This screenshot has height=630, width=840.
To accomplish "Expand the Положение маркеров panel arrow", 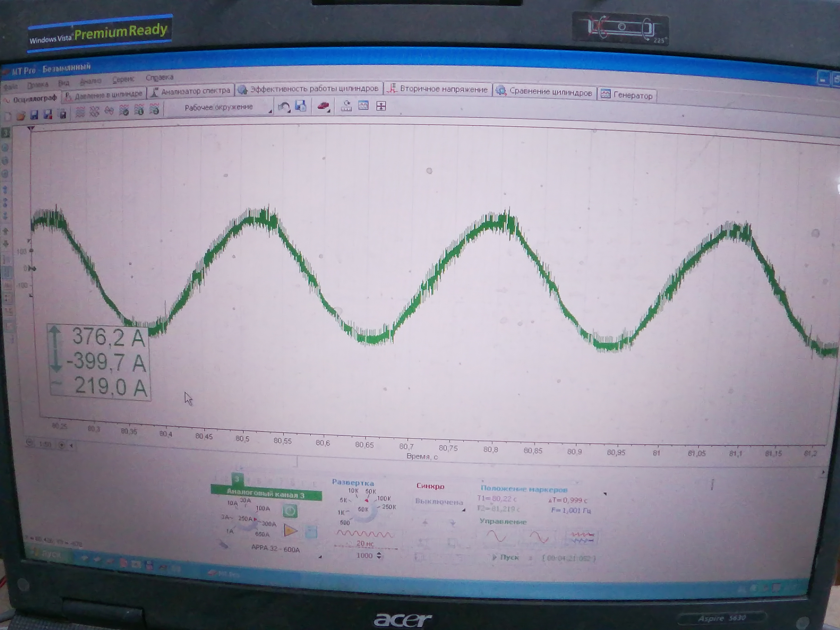I will pyautogui.click(x=605, y=494).
